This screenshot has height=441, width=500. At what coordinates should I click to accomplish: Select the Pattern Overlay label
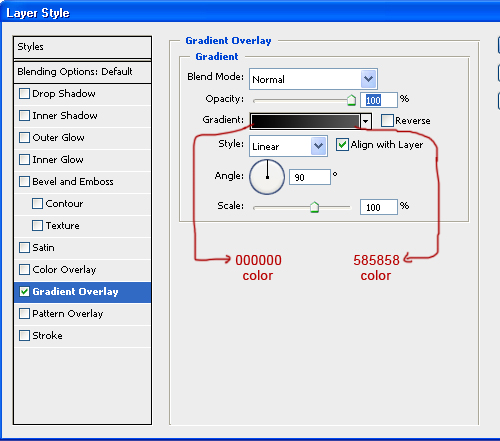pyautogui.click(x=68, y=314)
